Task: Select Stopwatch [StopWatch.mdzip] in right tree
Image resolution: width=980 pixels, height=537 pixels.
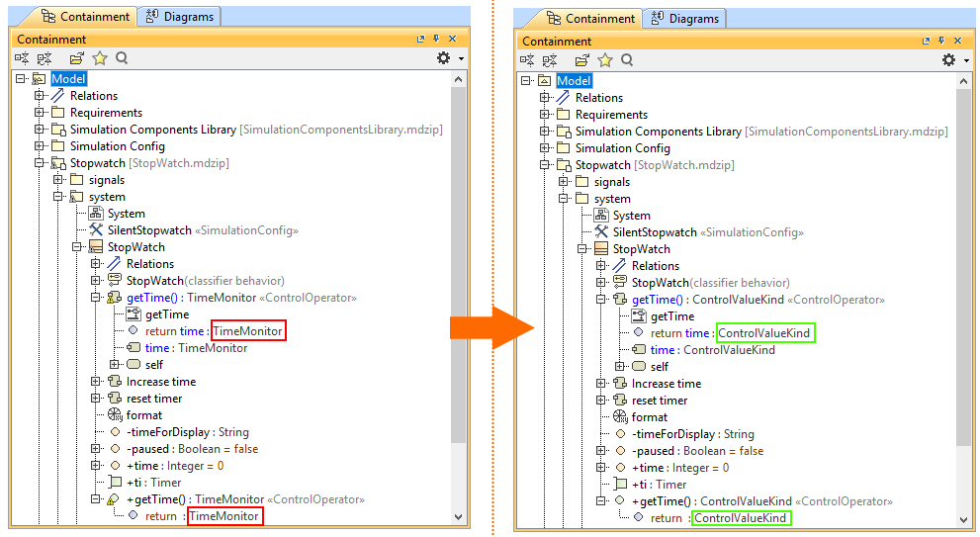Action: coord(655,165)
